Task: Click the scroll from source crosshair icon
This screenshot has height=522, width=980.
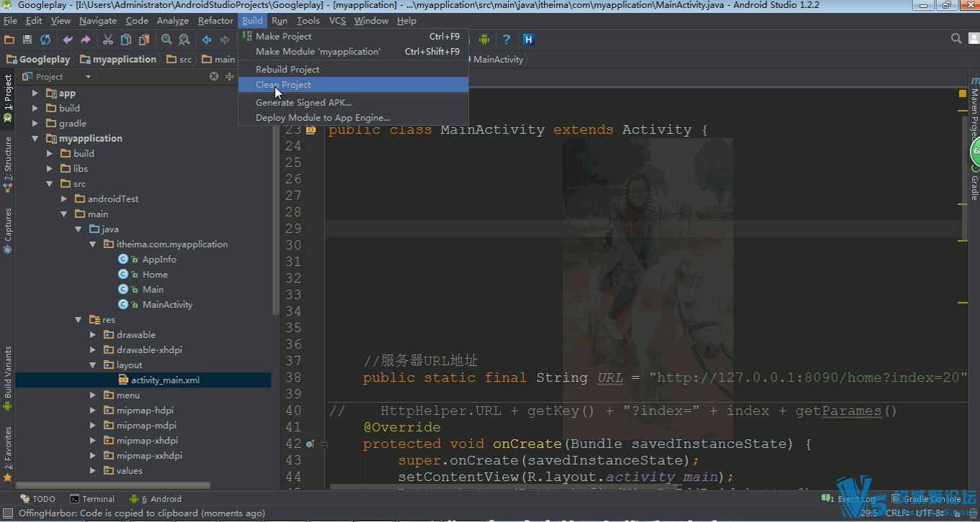Action: [x=214, y=76]
